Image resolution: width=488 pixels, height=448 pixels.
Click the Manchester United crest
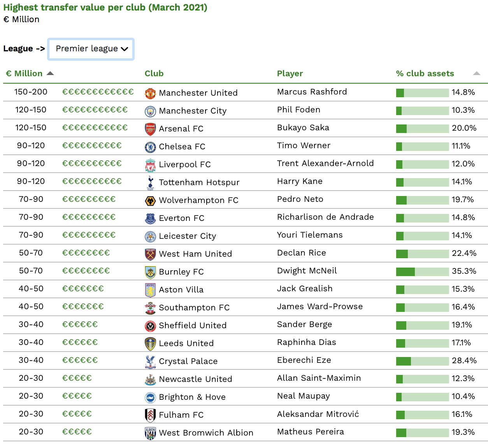pyautogui.click(x=150, y=93)
